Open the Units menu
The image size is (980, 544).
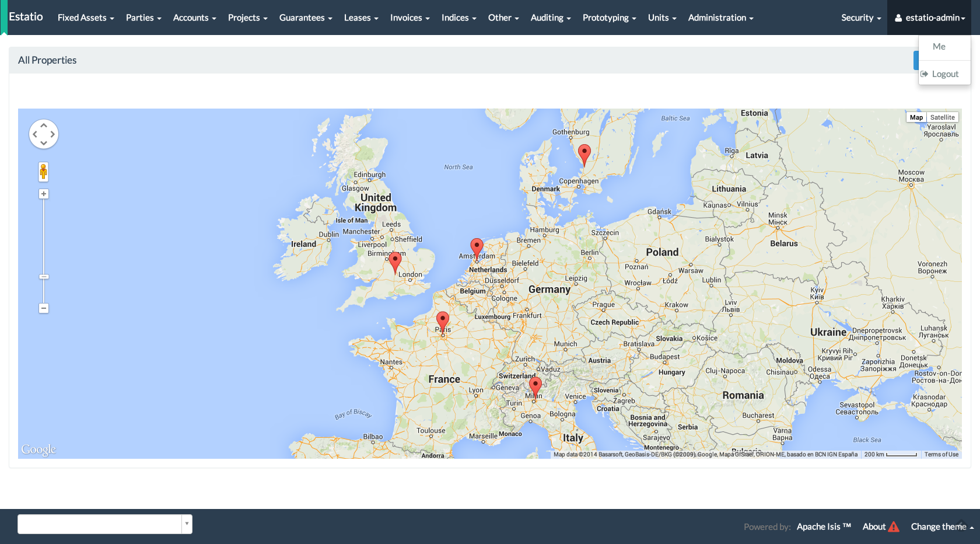[662, 18]
